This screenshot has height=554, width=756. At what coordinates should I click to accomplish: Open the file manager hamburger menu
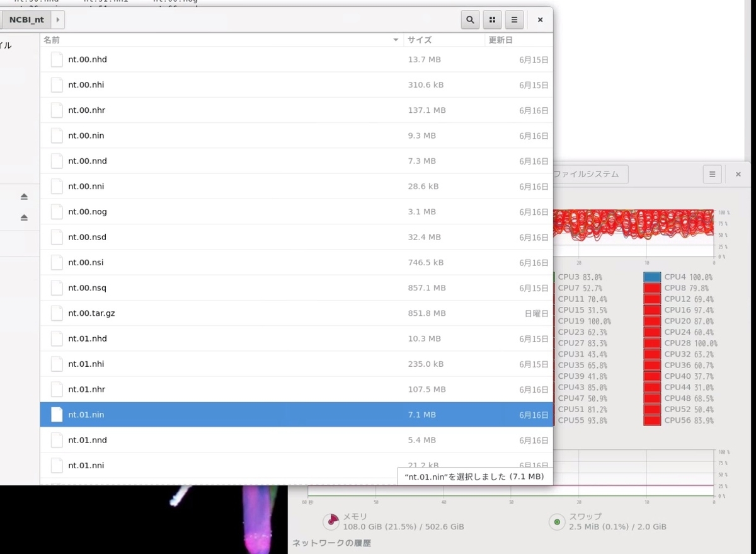point(514,20)
